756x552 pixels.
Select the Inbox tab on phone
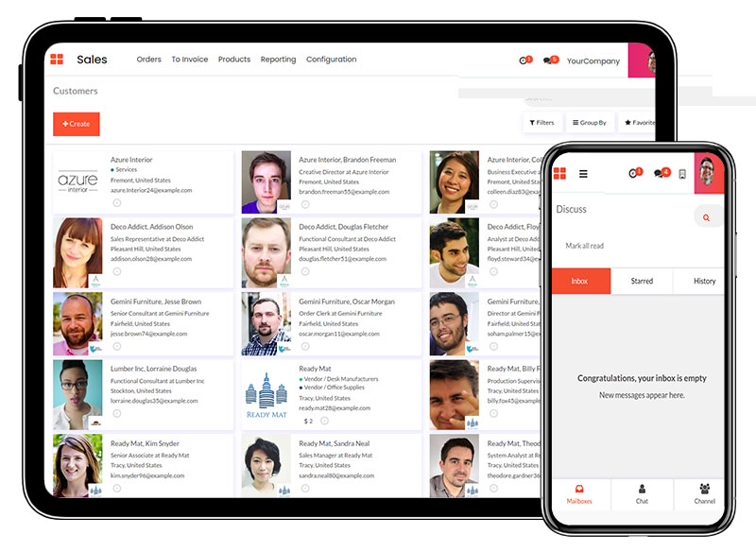581,281
